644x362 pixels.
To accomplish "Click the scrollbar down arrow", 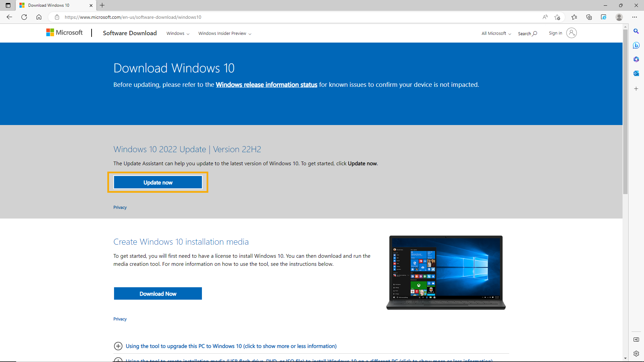I will coord(625,358).
